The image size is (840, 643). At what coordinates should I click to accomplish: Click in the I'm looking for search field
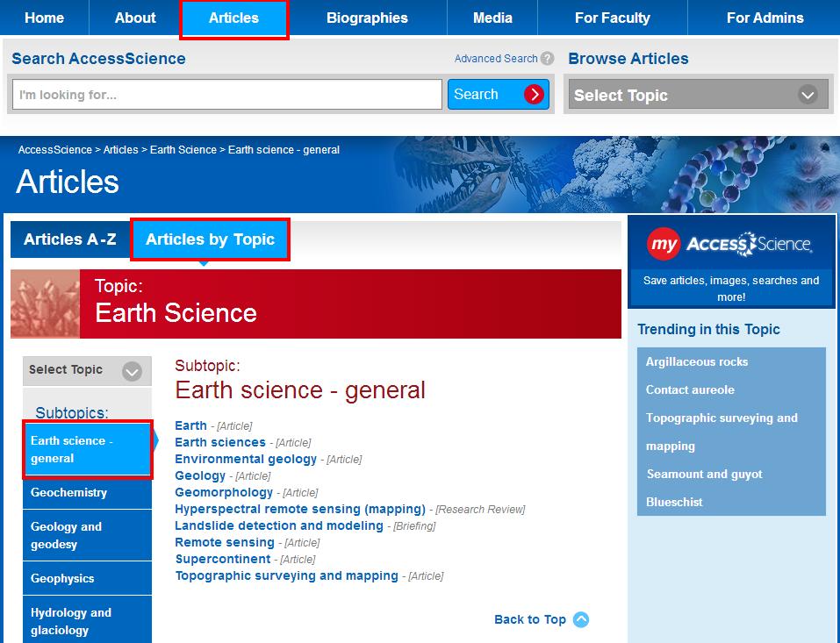pyautogui.click(x=227, y=95)
